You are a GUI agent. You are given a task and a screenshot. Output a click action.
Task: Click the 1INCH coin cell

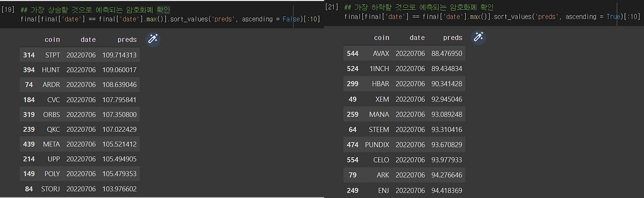tap(380, 69)
